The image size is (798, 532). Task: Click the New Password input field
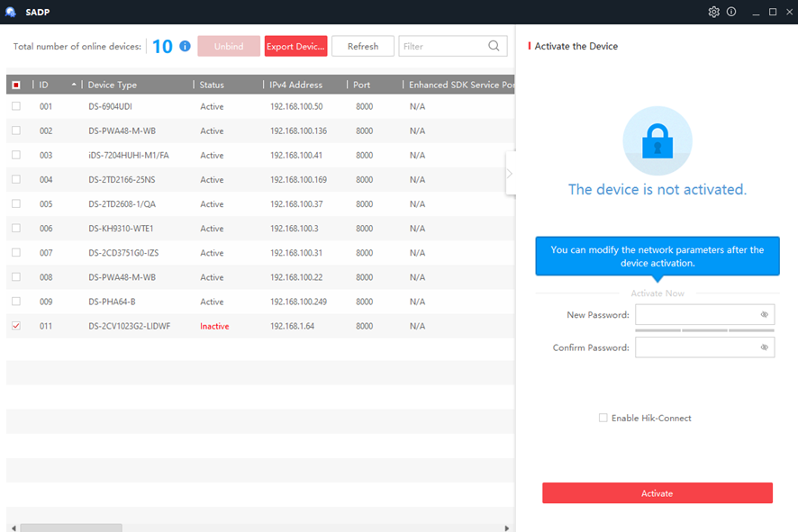(x=695, y=315)
